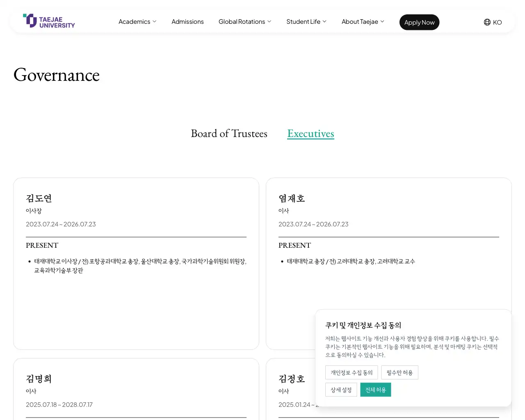
Task: Open 상세 설정 cookie settings
Action: point(341,390)
